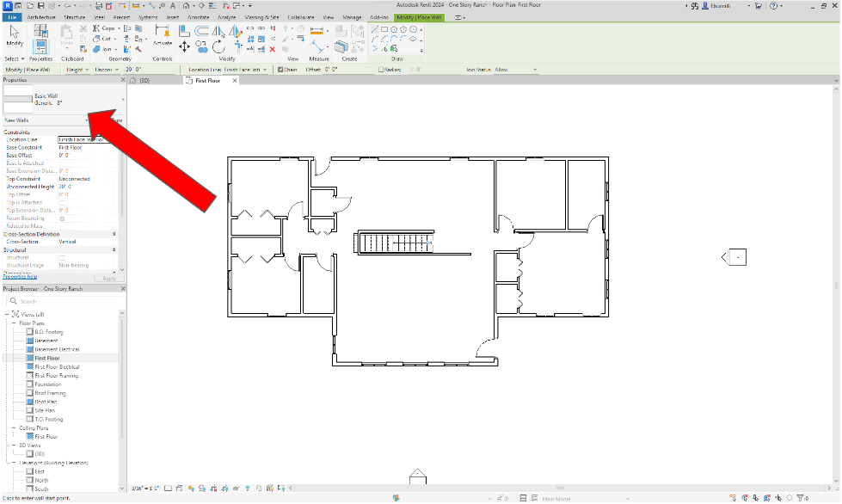Click the Temporary Hide/Isolate glasses icon
The width and height of the screenshot is (842, 504).
pyautogui.click(x=237, y=489)
